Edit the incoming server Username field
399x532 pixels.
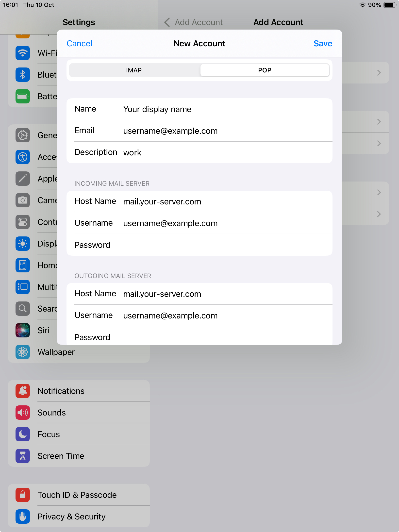tap(199, 223)
